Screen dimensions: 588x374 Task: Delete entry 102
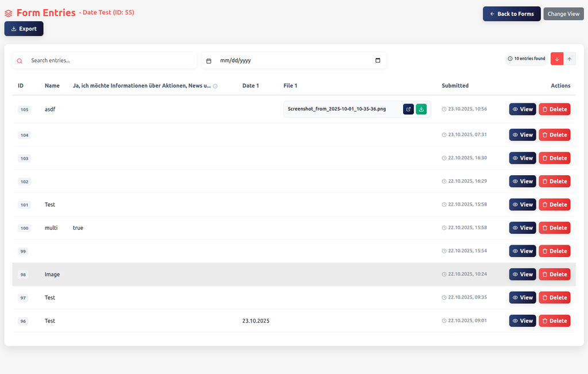coord(554,181)
